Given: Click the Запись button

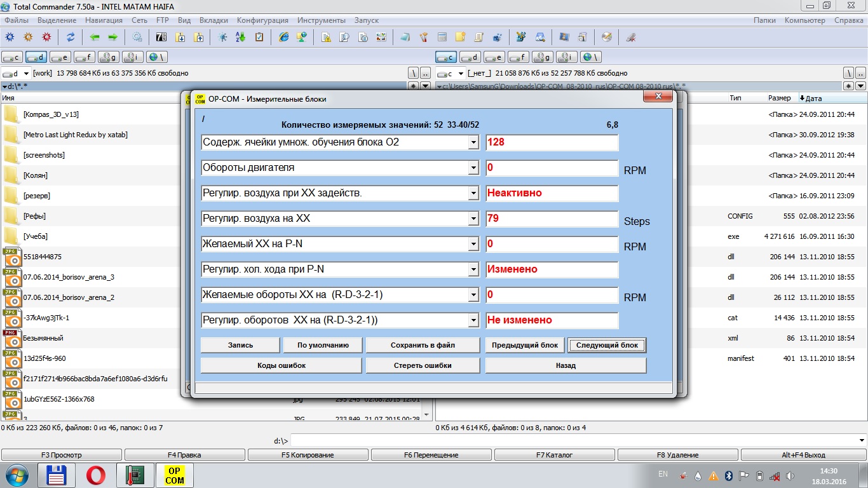Looking at the screenshot, I should click(x=240, y=345).
